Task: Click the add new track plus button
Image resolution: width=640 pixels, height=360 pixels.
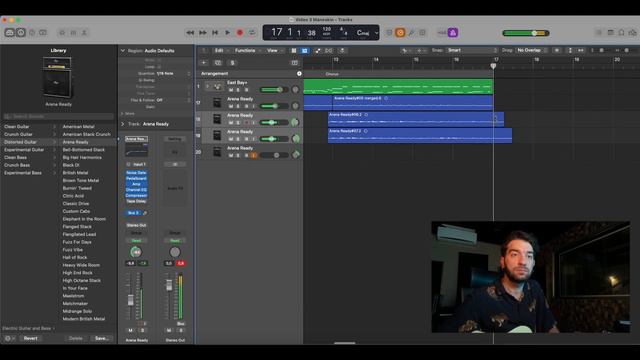Action: [204, 63]
